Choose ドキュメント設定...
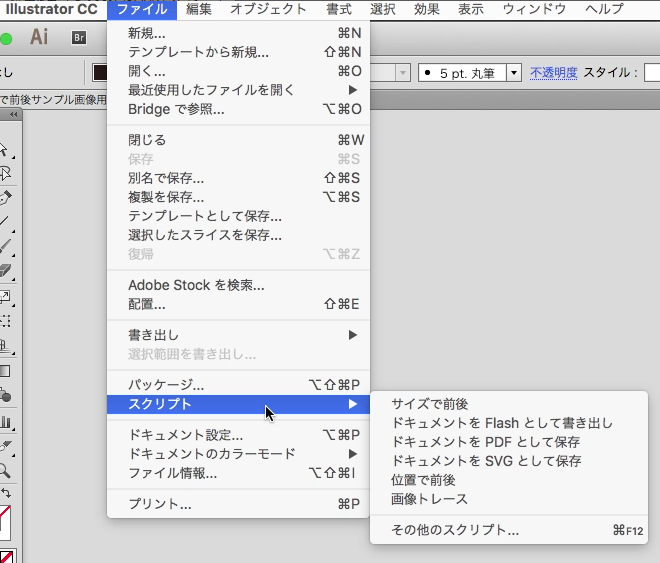The image size is (660, 563). pyautogui.click(x=238, y=435)
